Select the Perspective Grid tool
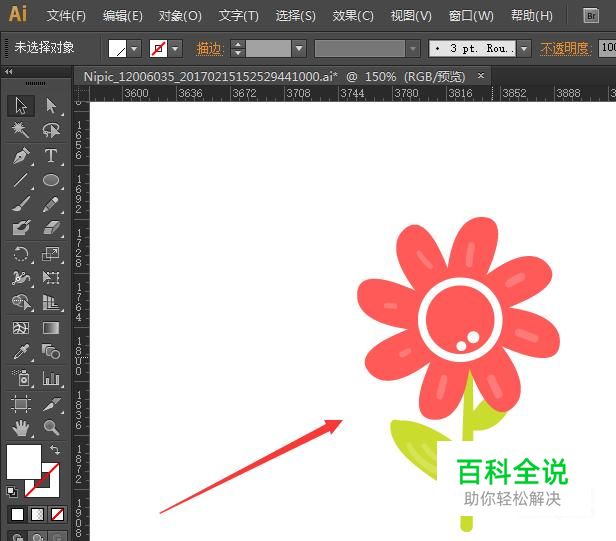Viewport: 616px width, 541px height. (x=51, y=303)
